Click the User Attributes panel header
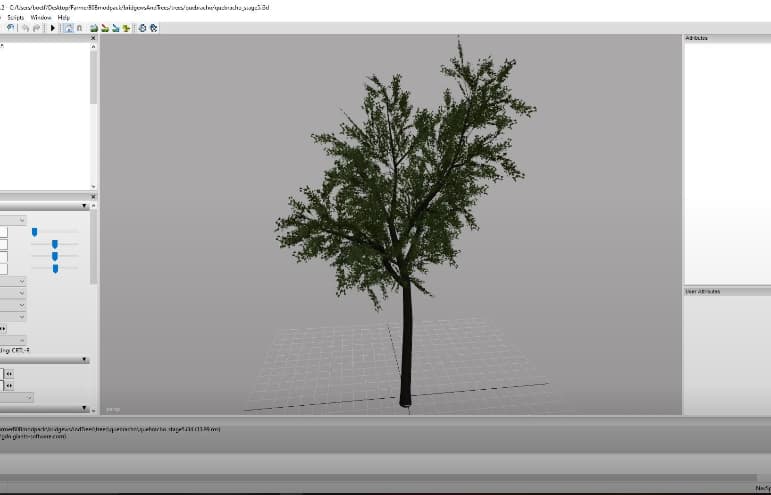This screenshot has height=495, width=771. coord(726,291)
